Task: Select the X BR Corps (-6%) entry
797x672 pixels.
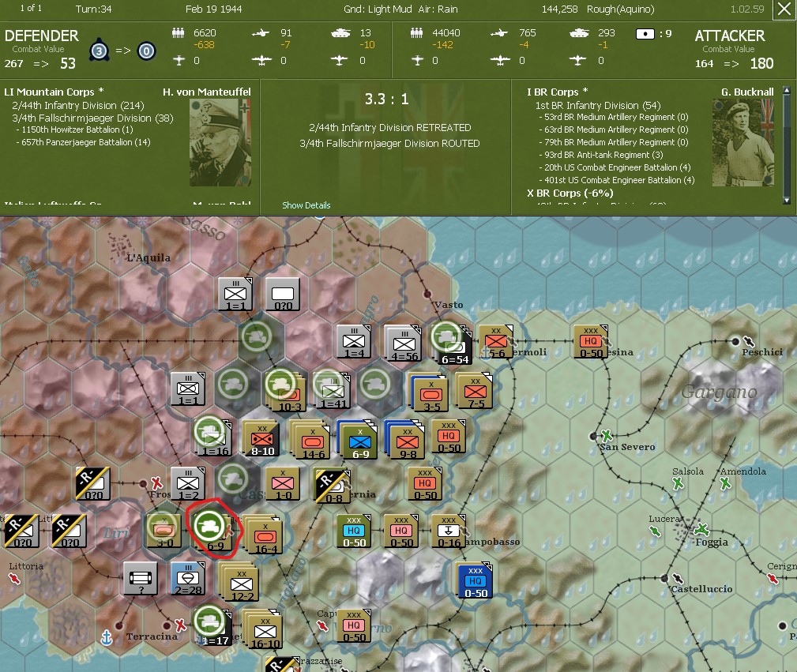Action: (x=570, y=193)
